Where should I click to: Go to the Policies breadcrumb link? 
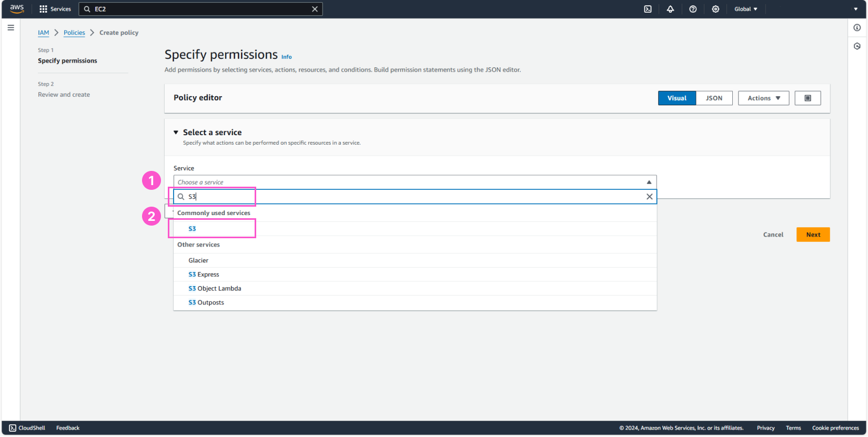[74, 33]
